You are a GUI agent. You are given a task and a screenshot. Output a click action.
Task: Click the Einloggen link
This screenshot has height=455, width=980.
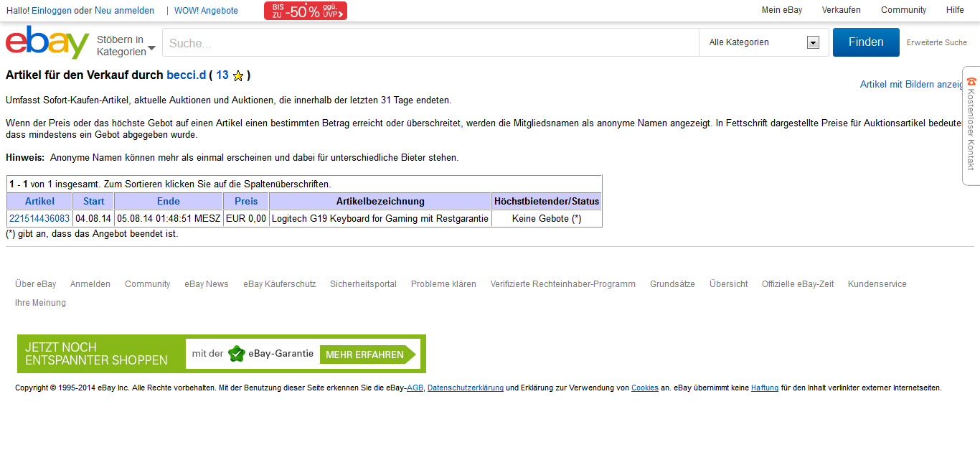[52, 11]
